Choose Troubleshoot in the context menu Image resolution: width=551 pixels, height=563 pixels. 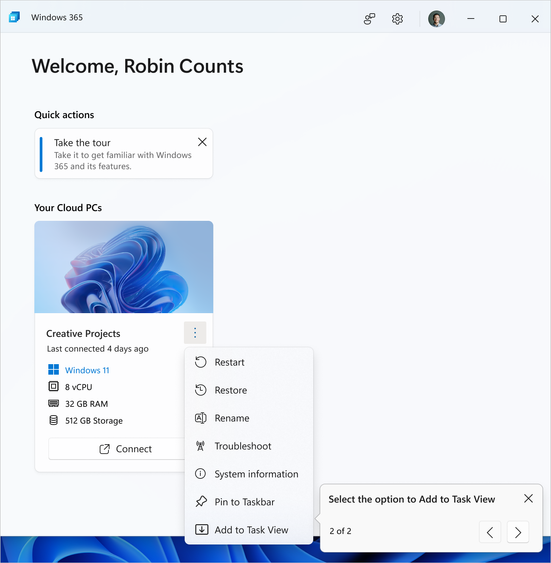click(249, 446)
